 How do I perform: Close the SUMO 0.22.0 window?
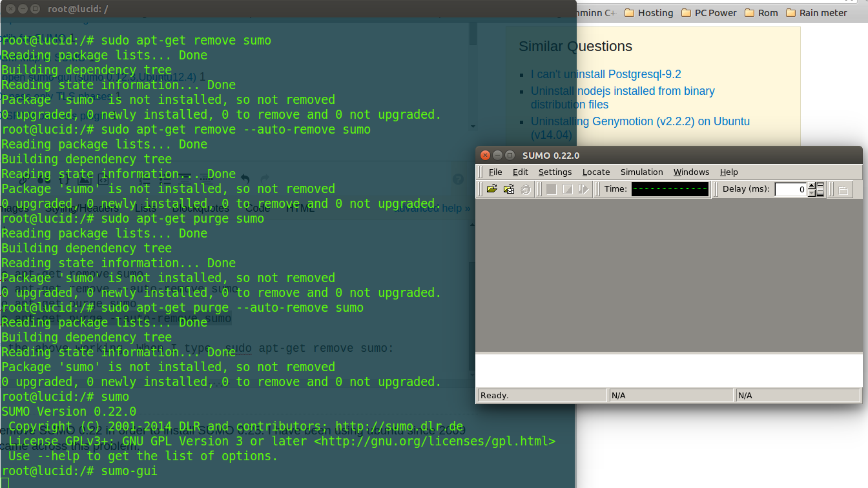486,155
